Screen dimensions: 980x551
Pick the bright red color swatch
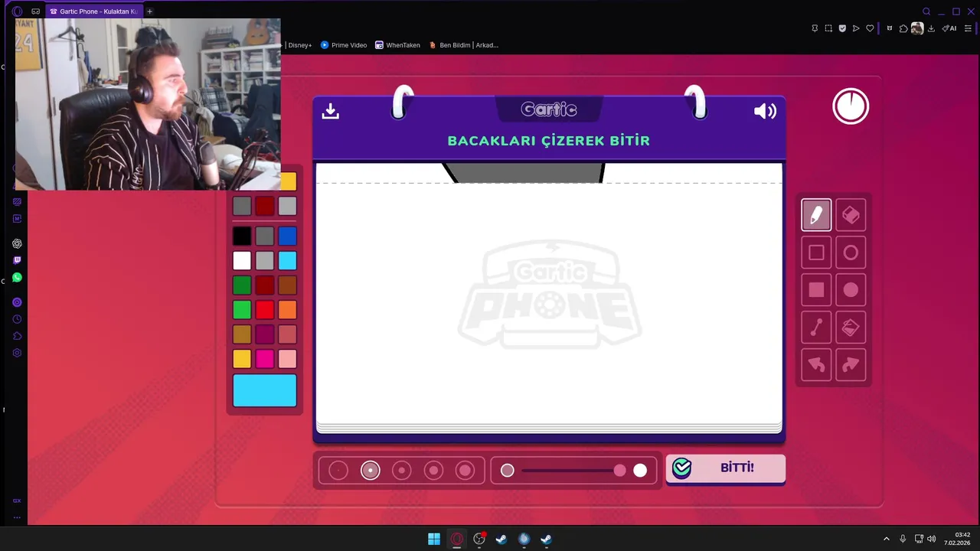coord(265,310)
